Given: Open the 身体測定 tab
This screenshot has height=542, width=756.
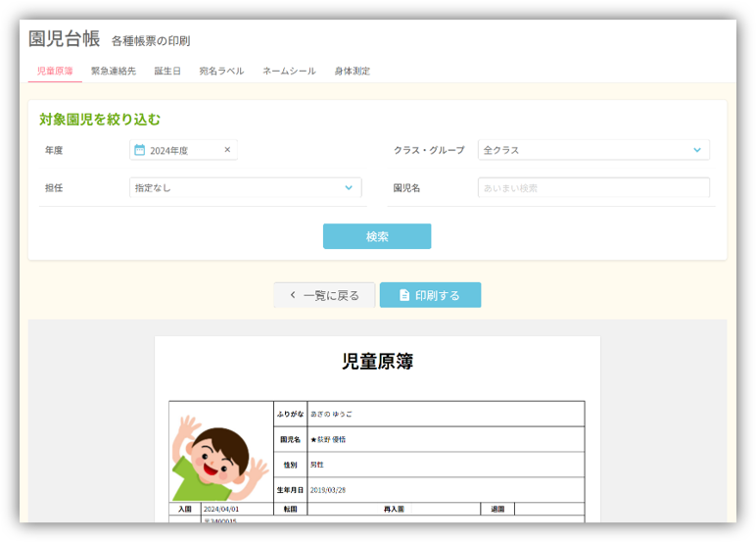Looking at the screenshot, I should coord(352,71).
